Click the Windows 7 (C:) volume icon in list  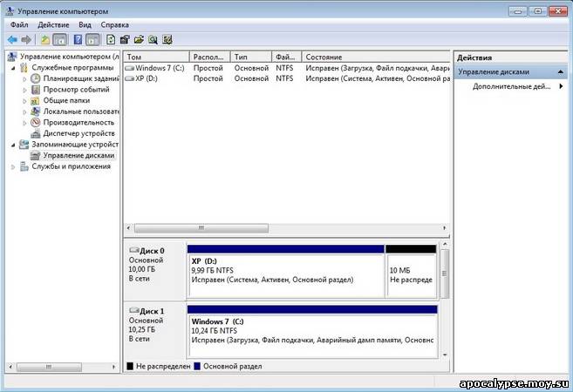pos(129,68)
